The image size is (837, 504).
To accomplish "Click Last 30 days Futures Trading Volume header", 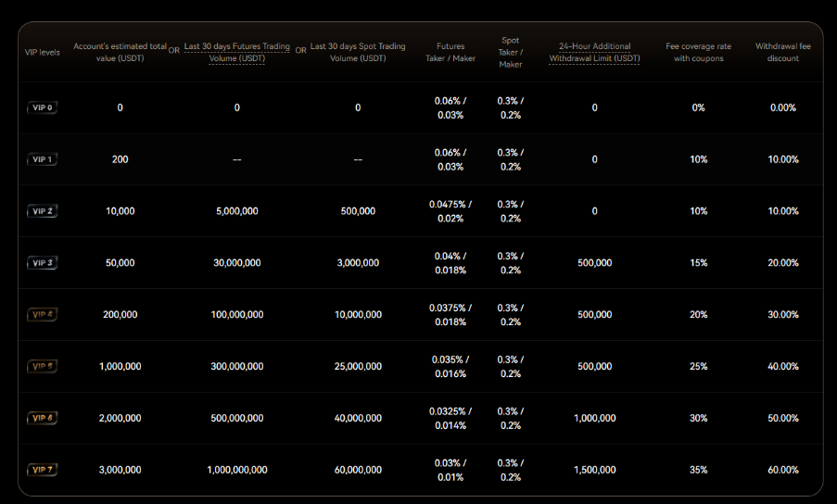I will pos(236,52).
